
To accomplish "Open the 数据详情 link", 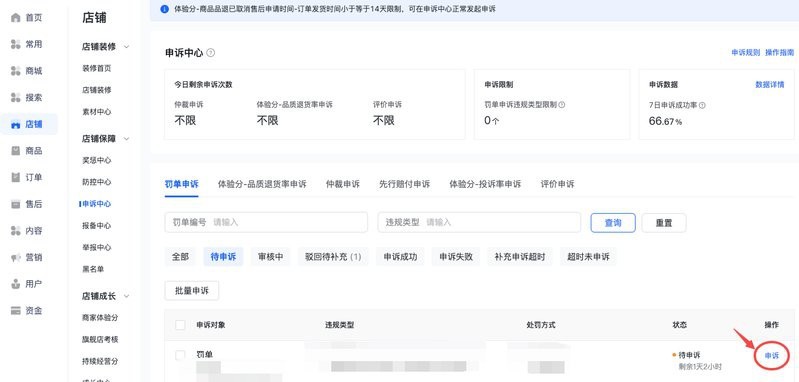I will click(769, 85).
